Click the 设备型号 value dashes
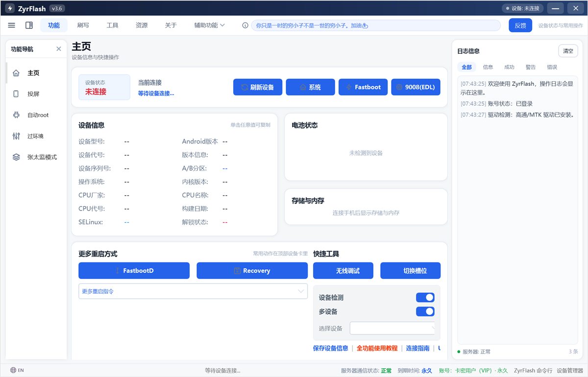Image resolution: width=588 pixels, height=377 pixels. pos(127,141)
